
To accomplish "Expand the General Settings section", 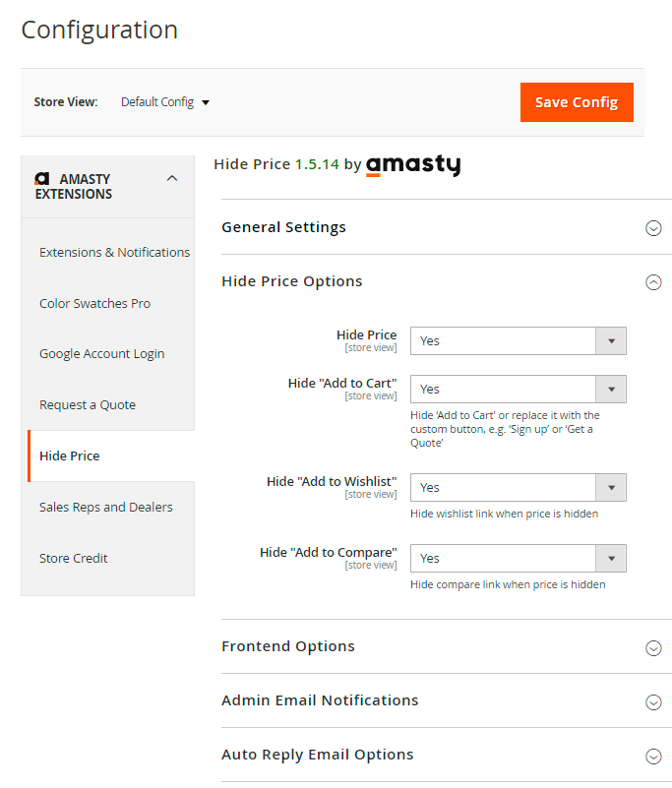I will tap(652, 228).
